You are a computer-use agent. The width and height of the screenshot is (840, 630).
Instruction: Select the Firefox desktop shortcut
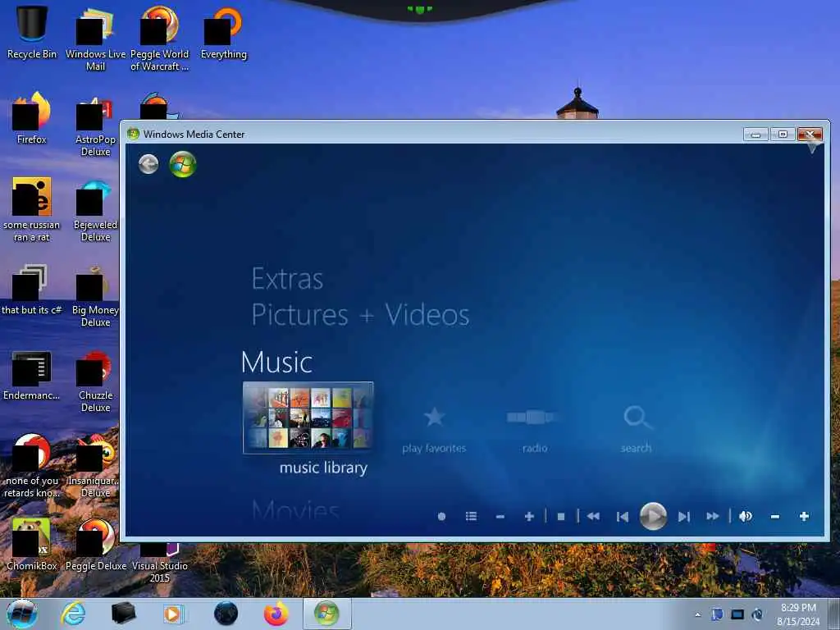32,118
